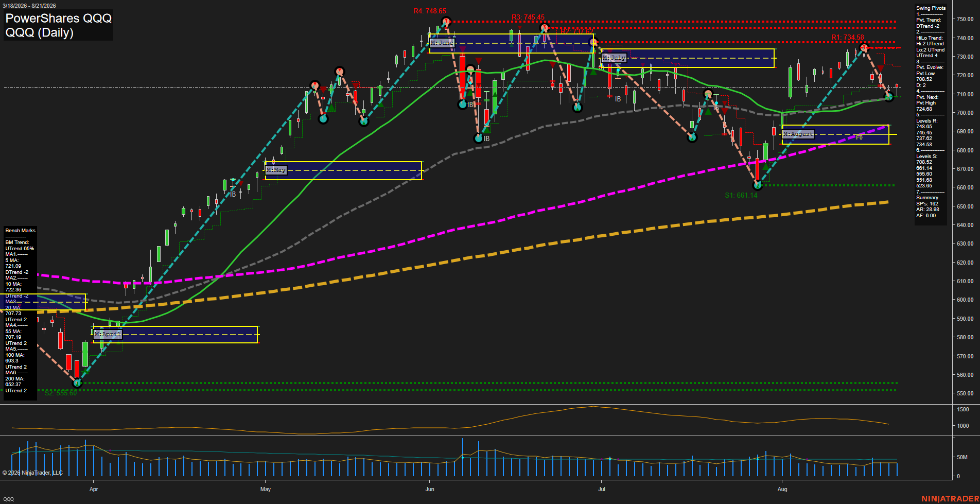Screen dimensions: 980x504
Task: Click the Levels R: heading
Action: pyautogui.click(x=926, y=121)
